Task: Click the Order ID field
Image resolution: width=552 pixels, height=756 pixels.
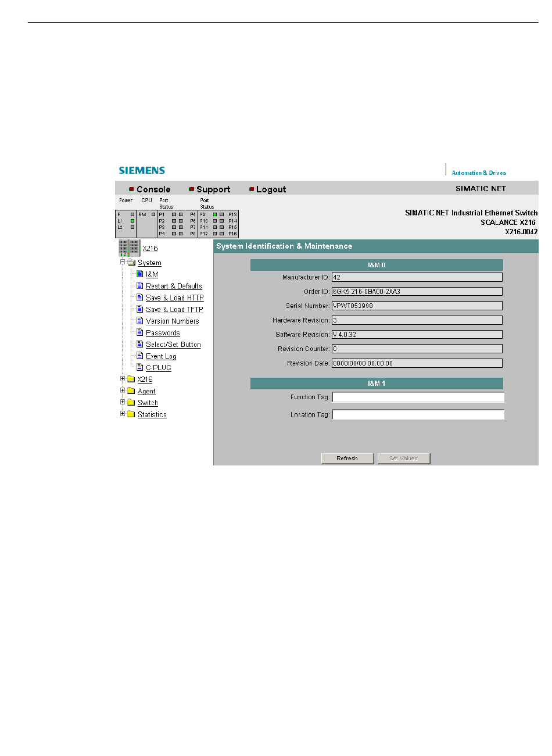Action: tap(417, 291)
